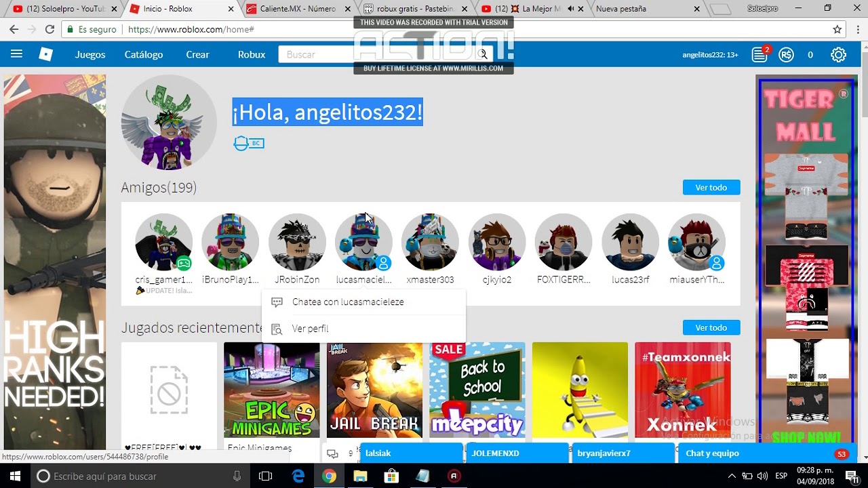Open Microsoft Store from taskbar
The image size is (868, 488).
tap(391, 476)
